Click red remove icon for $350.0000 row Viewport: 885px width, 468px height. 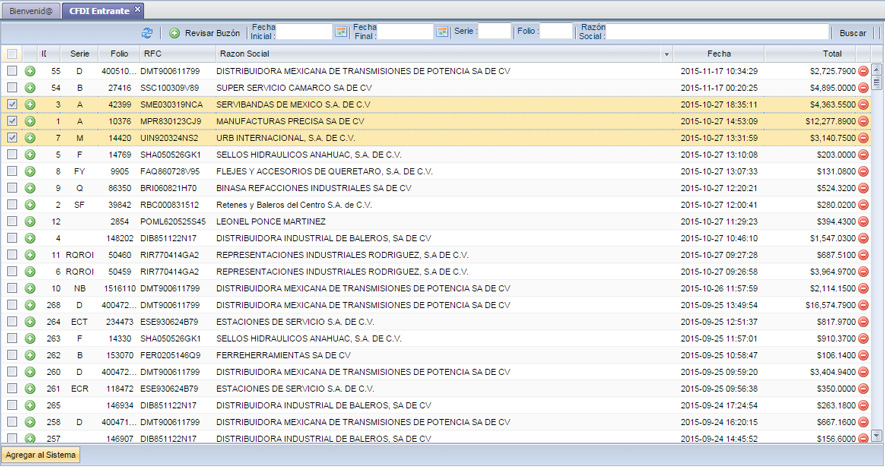pyautogui.click(x=864, y=389)
